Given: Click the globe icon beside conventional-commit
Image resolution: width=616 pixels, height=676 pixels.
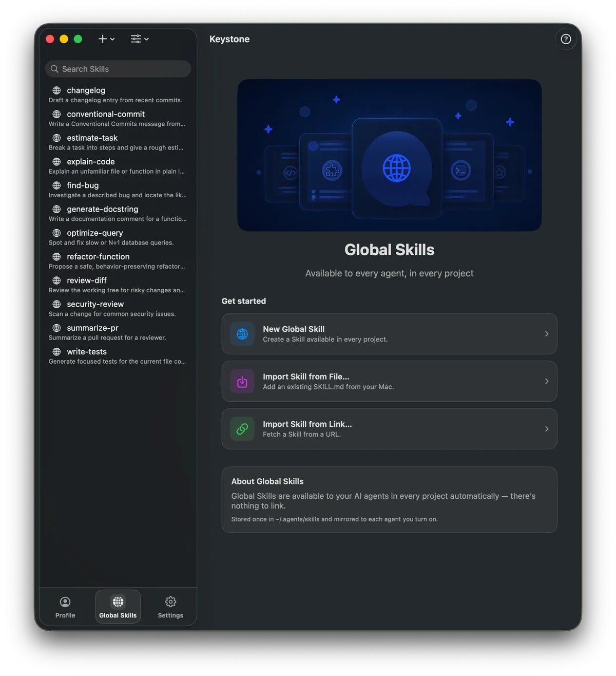Looking at the screenshot, I should [x=56, y=114].
